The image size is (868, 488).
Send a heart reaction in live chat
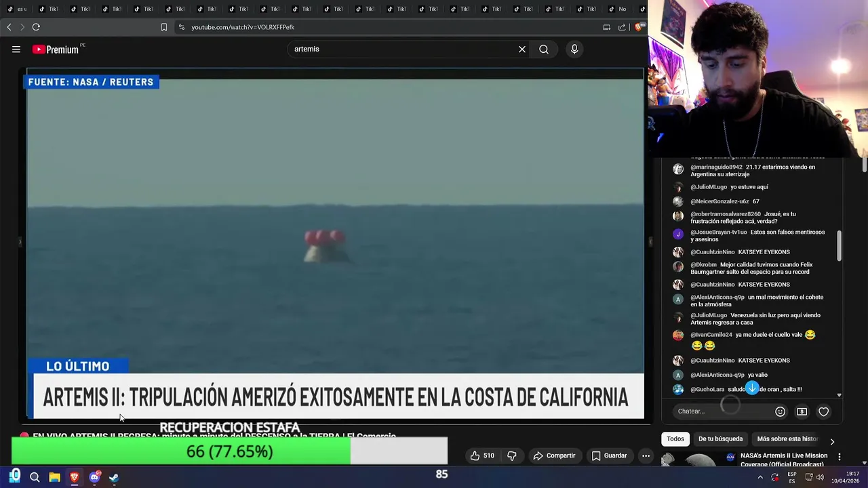823,411
